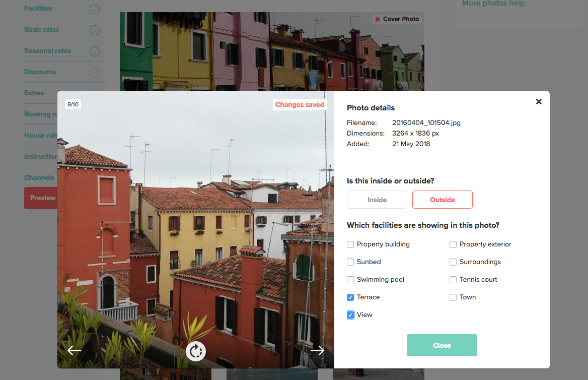Click the Seasonal rates checkmark circle icon
588x380 pixels.
(95, 51)
